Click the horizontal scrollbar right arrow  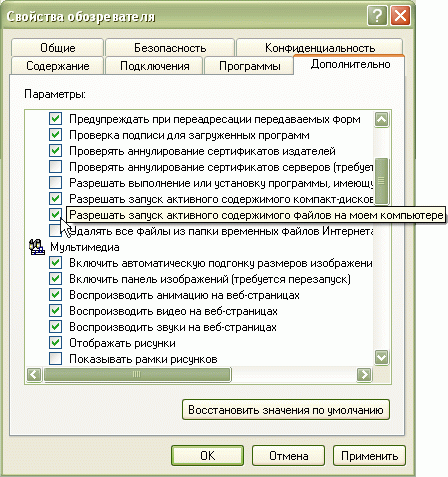point(364,374)
